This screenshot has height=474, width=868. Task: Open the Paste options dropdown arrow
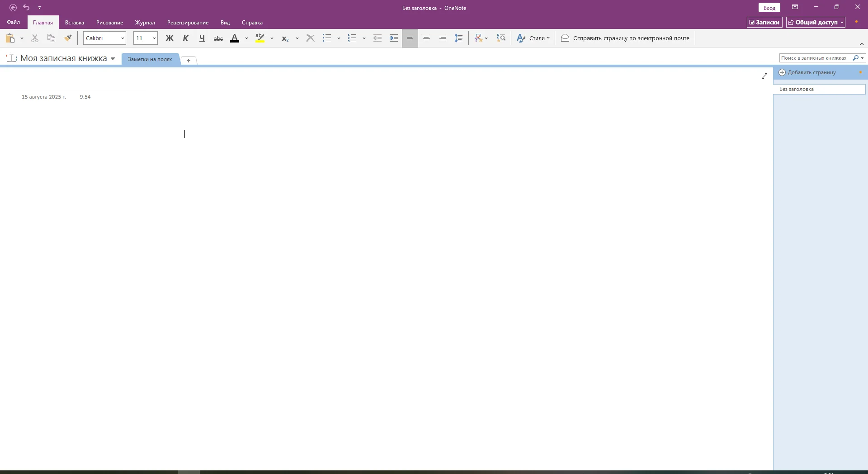pyautogui.click(x=22, y=38)
